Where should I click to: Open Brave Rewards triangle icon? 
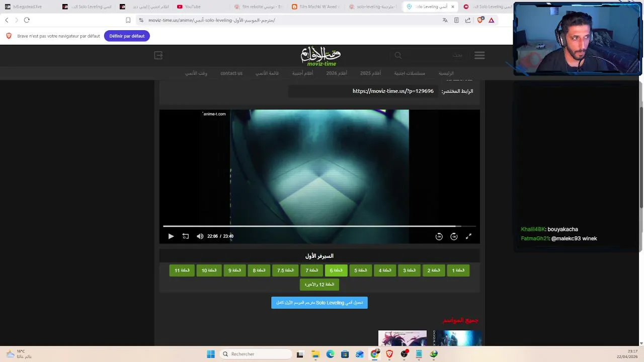(x=492, y=20)
